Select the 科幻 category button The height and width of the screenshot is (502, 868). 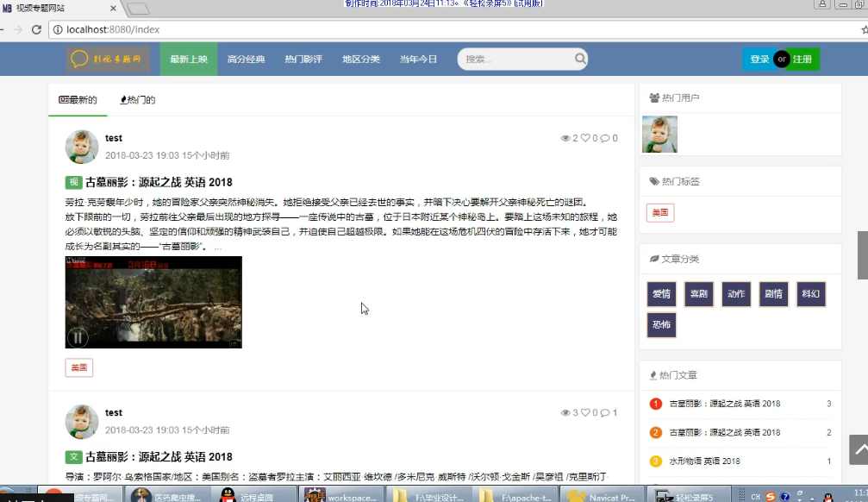point(810,293)
